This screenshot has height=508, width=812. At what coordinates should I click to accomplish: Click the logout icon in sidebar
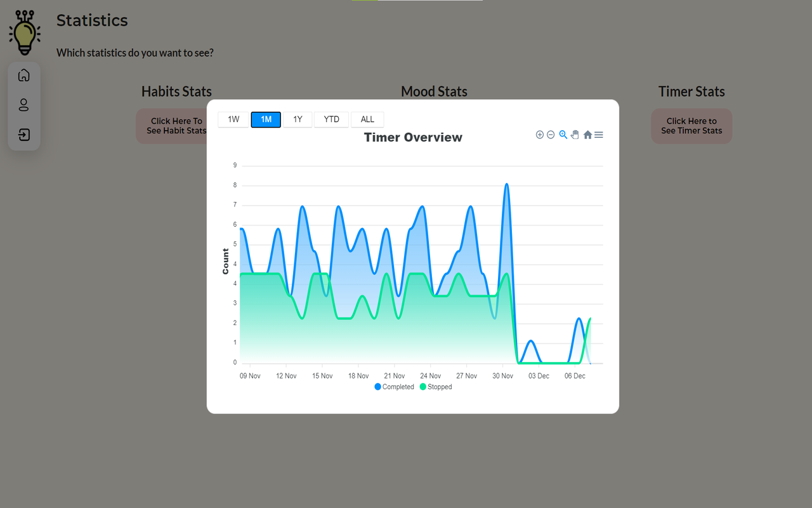(x=24, y=135)
